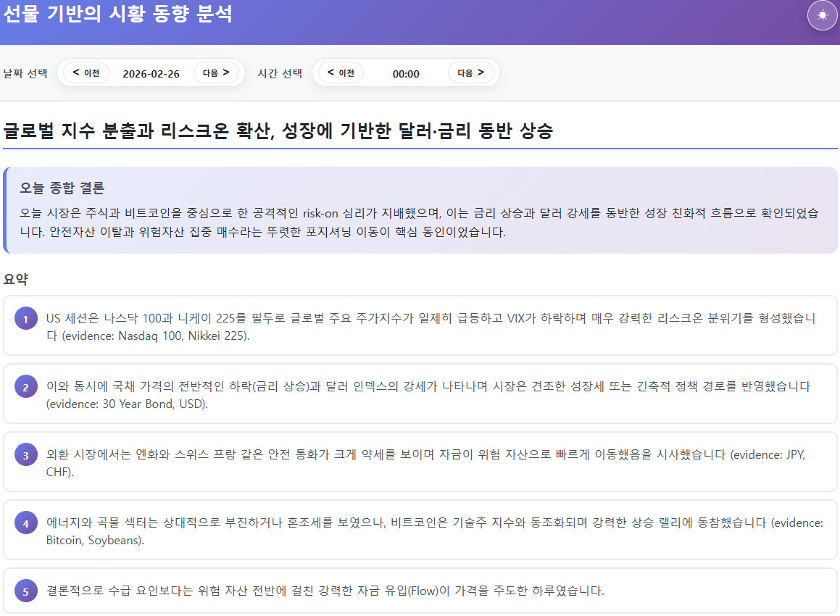Click the 선물 기반의 시황 동향 분석 page title

coord(117,14)
